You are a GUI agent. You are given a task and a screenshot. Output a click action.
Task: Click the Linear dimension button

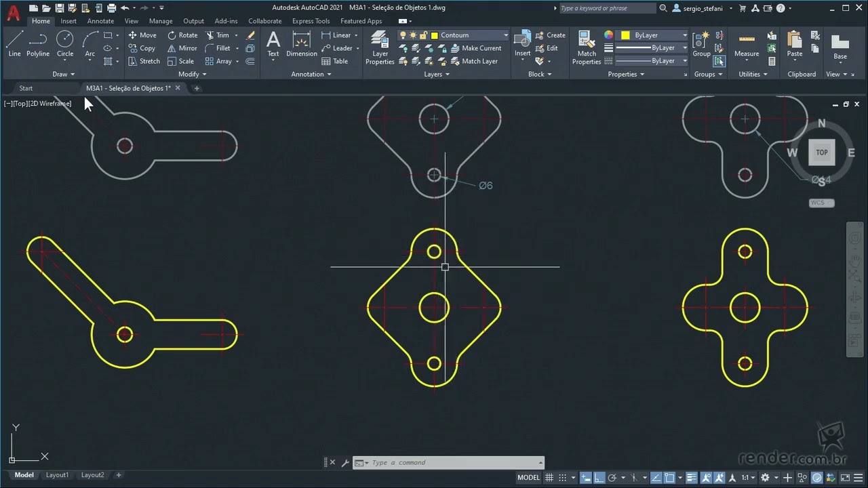click(336, 35)
